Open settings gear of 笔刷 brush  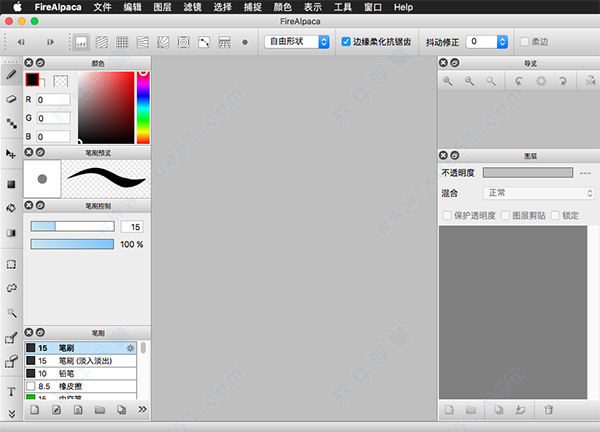pos(130,348)
